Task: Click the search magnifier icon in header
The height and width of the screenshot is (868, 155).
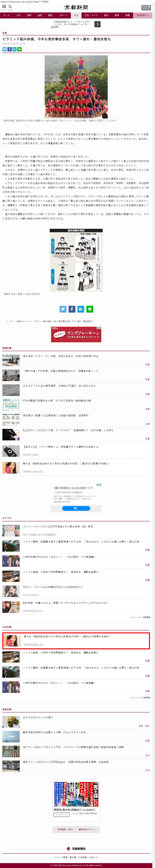Action: coord(10,6)
